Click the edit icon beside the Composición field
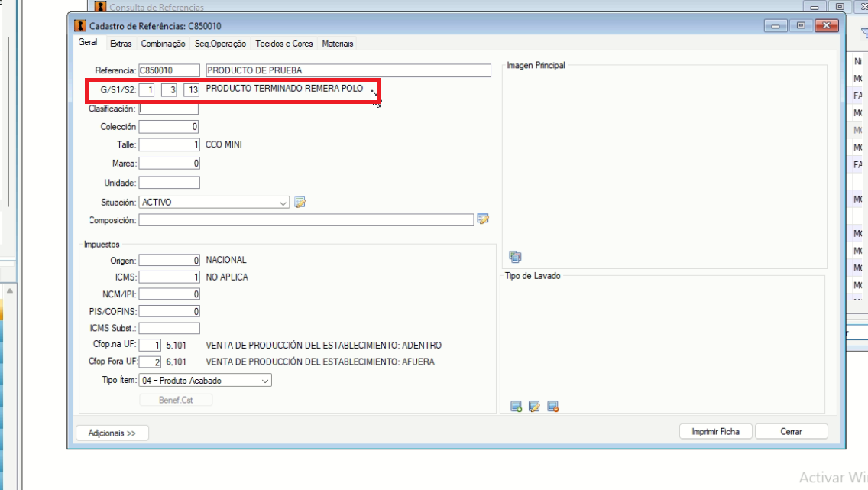 point(483,219)
